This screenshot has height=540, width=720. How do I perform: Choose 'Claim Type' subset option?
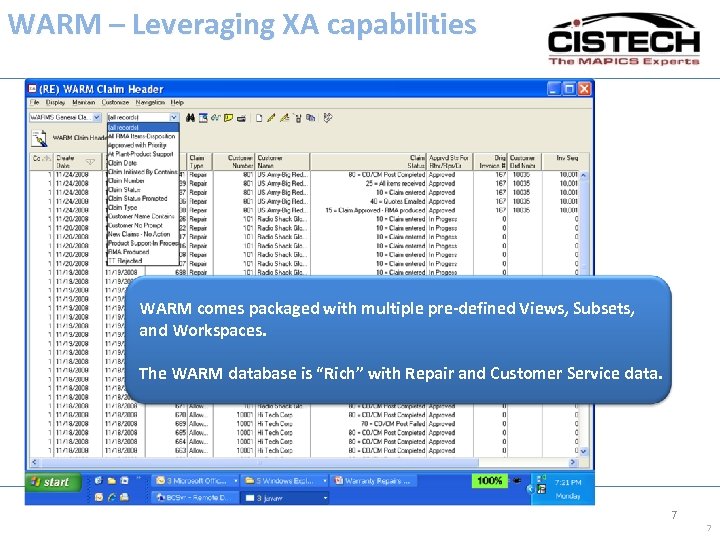pyautogui.click(x=143, y=207)
